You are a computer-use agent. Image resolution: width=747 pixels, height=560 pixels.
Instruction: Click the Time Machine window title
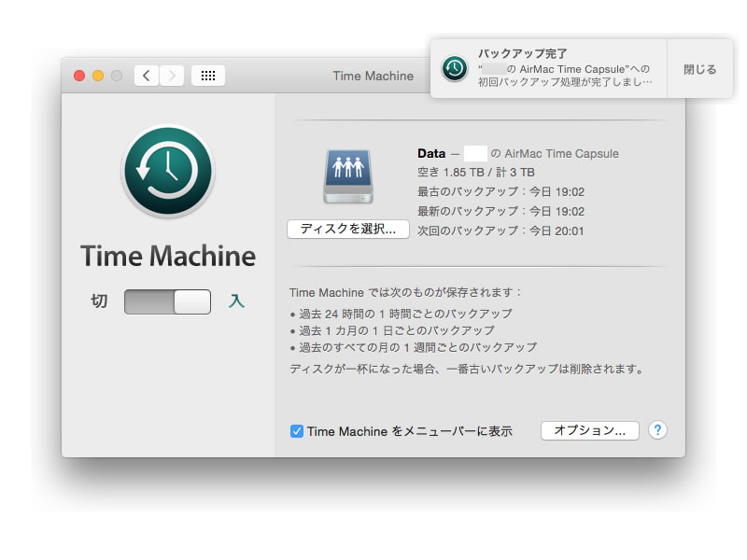coord(373,77)
